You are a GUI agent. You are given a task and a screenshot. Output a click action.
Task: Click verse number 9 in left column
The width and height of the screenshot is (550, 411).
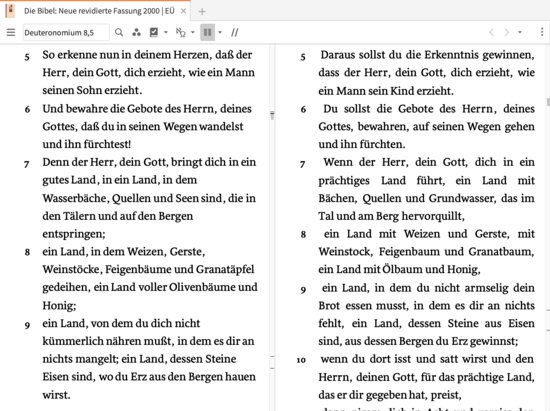[x=27, y=325]
